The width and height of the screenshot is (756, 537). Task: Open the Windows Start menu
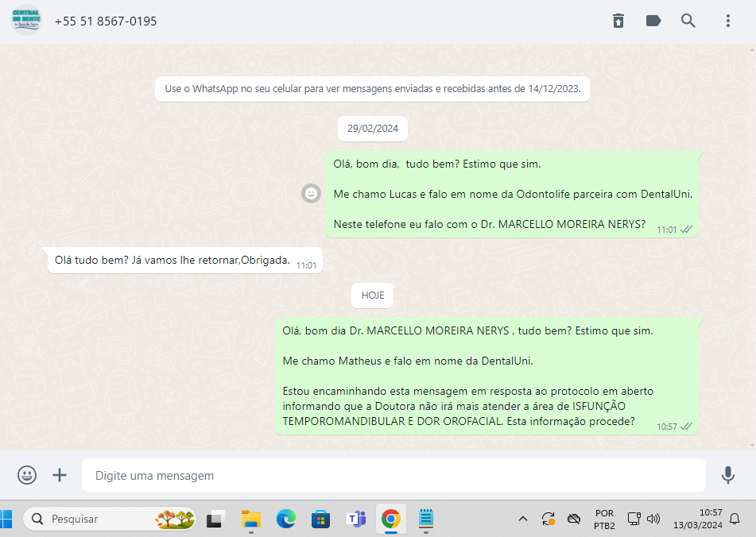tap(6, 520)
